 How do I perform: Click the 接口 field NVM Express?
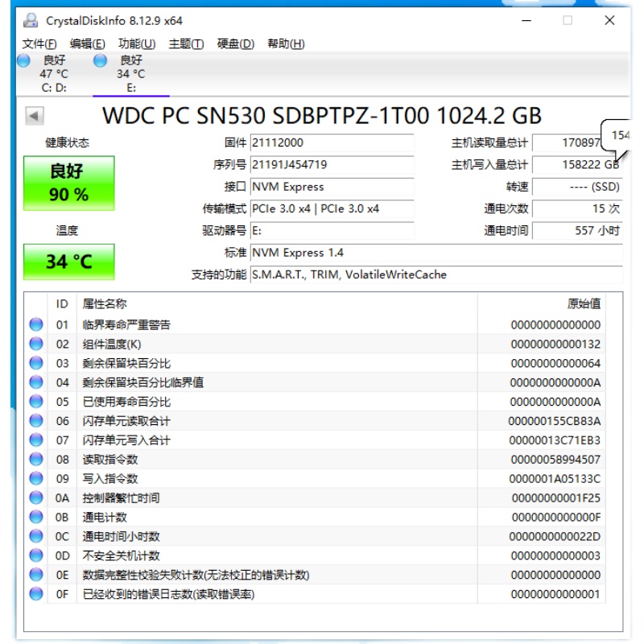tap(332, 187)
